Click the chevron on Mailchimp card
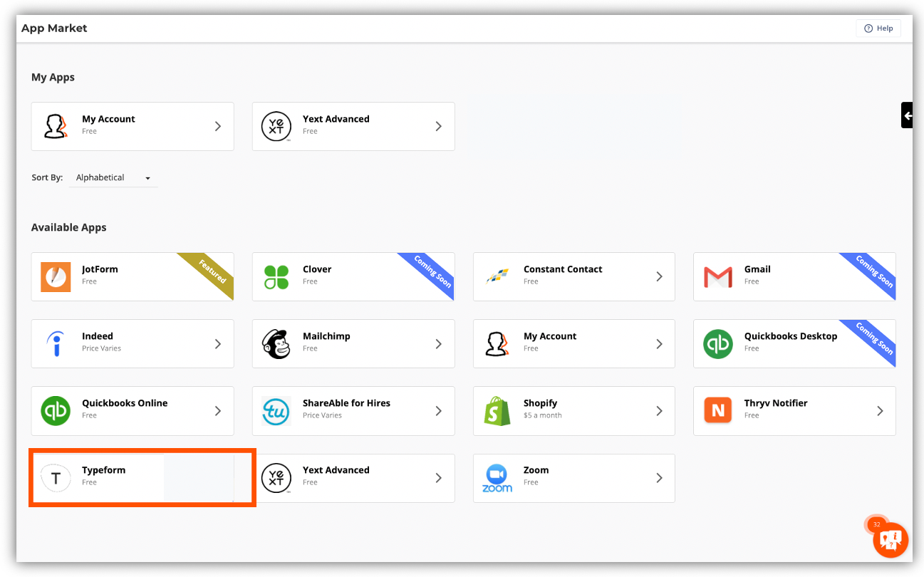Screen dimensions: 924x577 (439, 343)
